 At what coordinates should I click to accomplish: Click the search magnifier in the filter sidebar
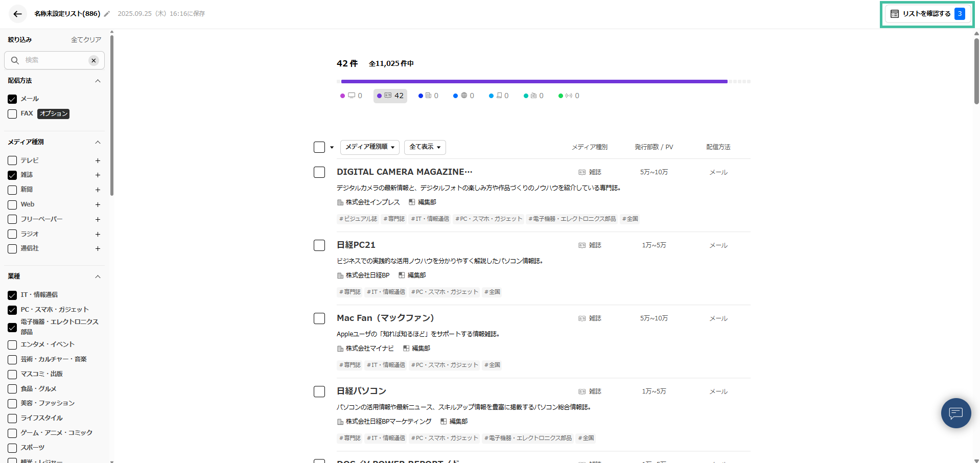point(15,60)
